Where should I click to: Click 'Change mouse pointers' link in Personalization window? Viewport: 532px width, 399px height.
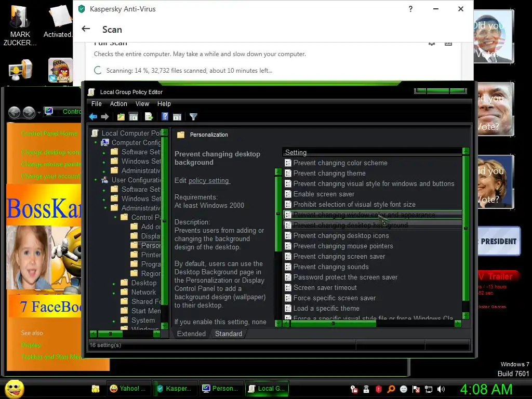(51, 164)
